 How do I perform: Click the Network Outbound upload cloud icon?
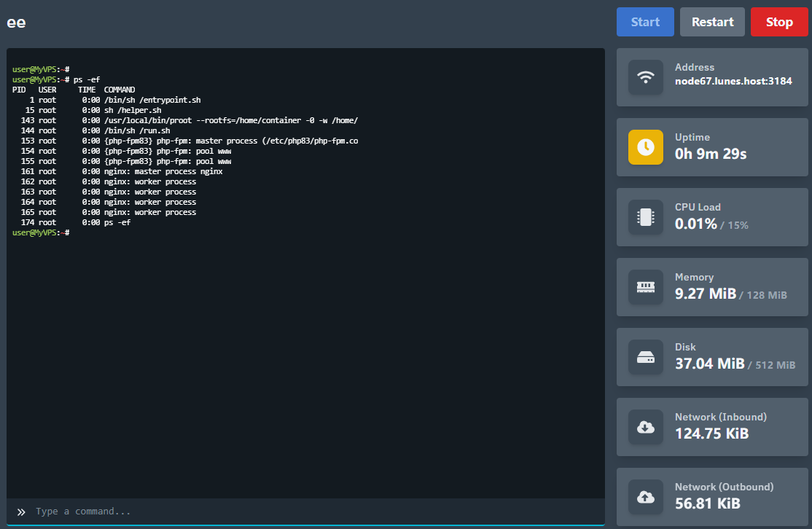click(646, 497)
